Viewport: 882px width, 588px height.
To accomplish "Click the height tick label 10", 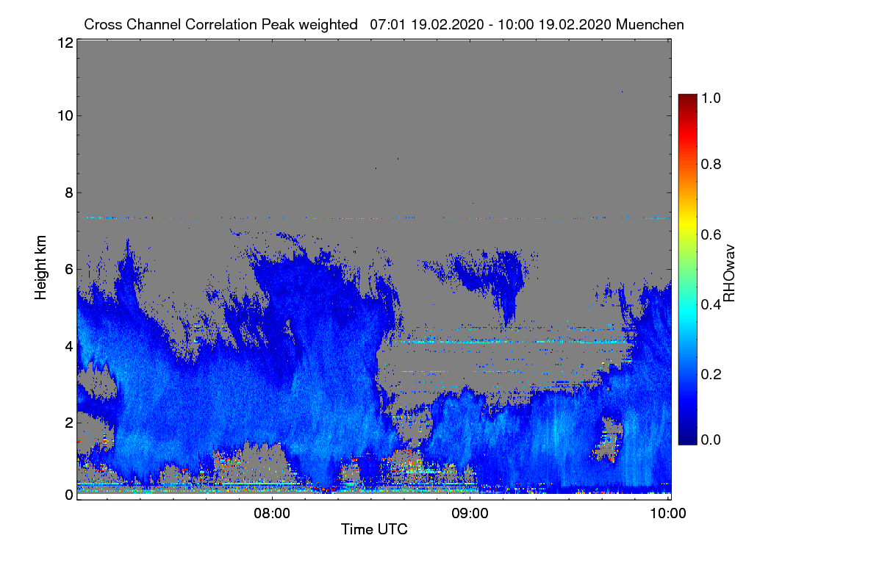I will 64,115.
